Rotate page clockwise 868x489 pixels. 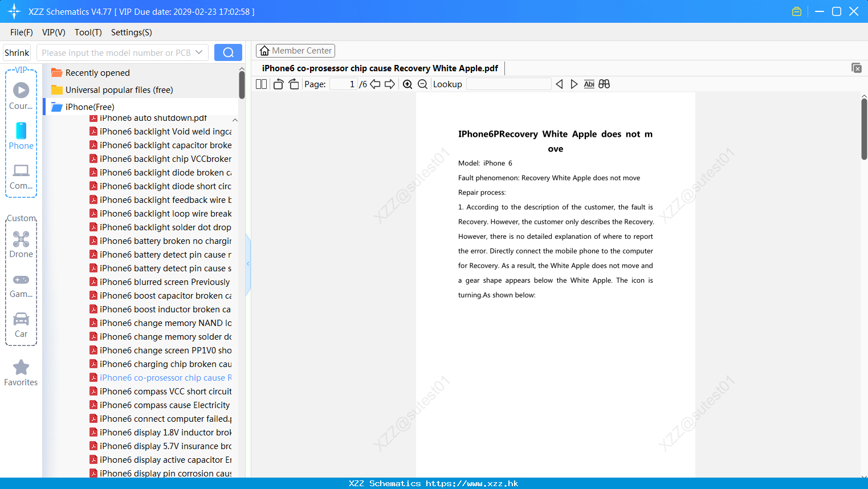point(294,84)
